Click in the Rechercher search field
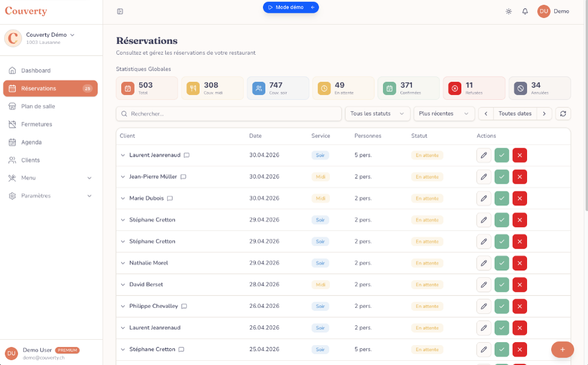This screenshot has height=365, width=588. 229,114
